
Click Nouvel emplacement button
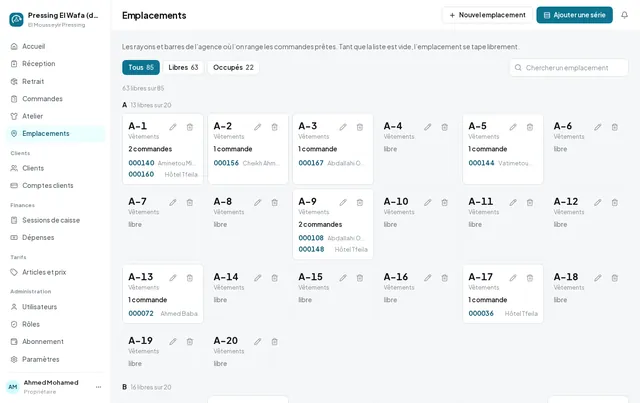[487, 15]
